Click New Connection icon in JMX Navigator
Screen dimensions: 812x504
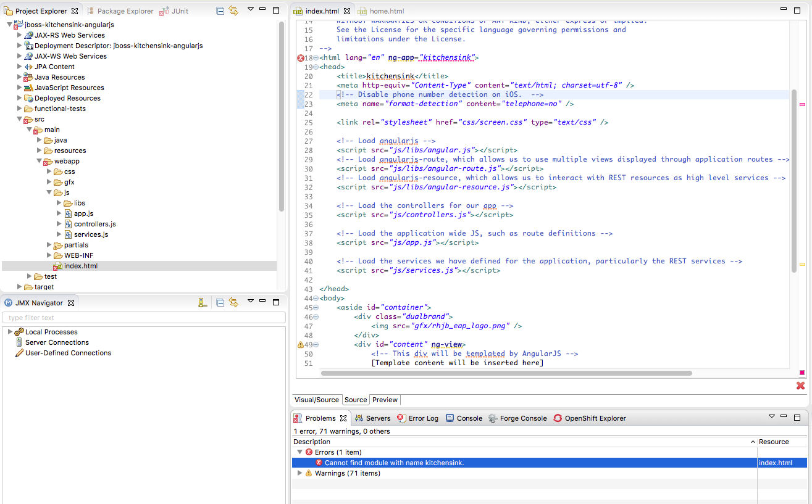[x=202, y=302]
